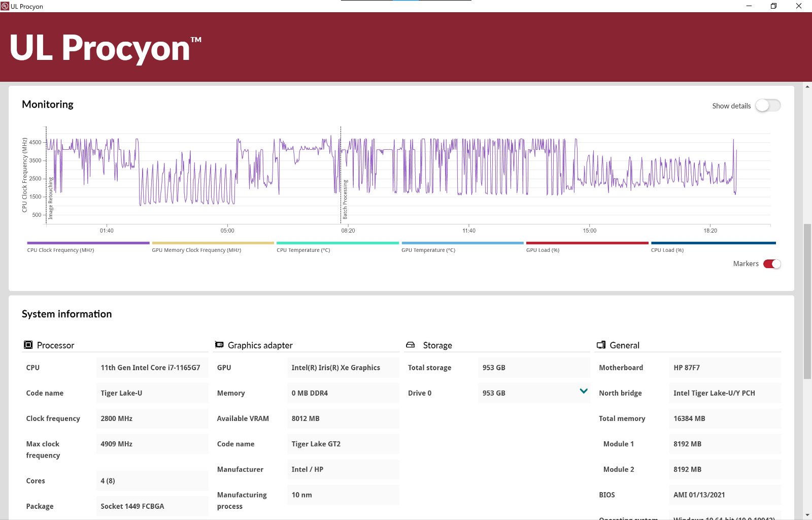This screenshot has width=812, height=520.
Task: Click the Graphics adapter section icon
Action: 219,345
